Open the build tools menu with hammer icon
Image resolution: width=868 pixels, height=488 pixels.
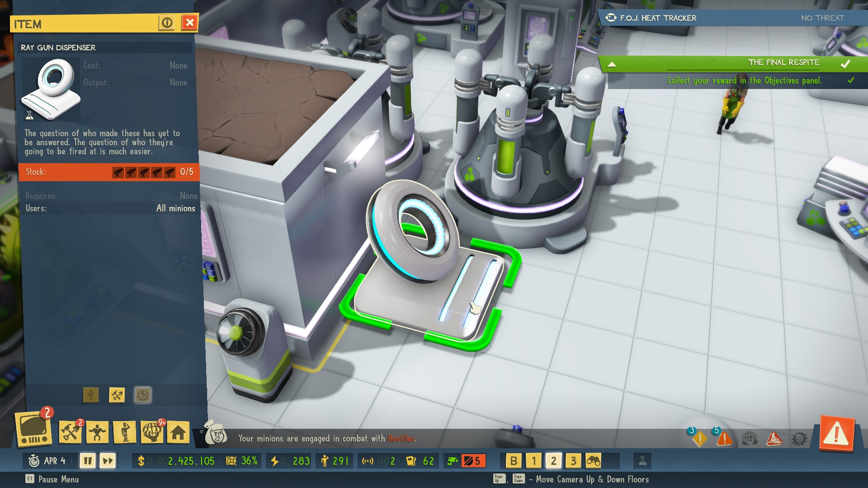[70, 432]
